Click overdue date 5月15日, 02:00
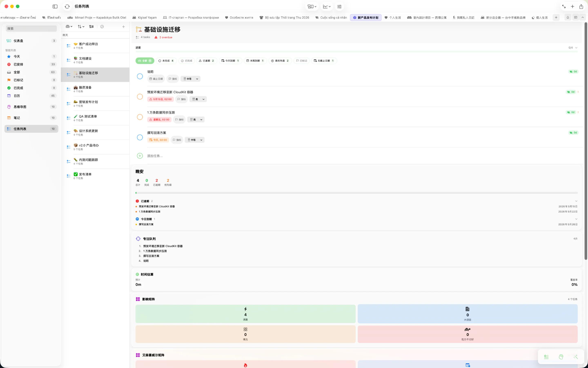This screenshot has width=588, height=368. 160,99
